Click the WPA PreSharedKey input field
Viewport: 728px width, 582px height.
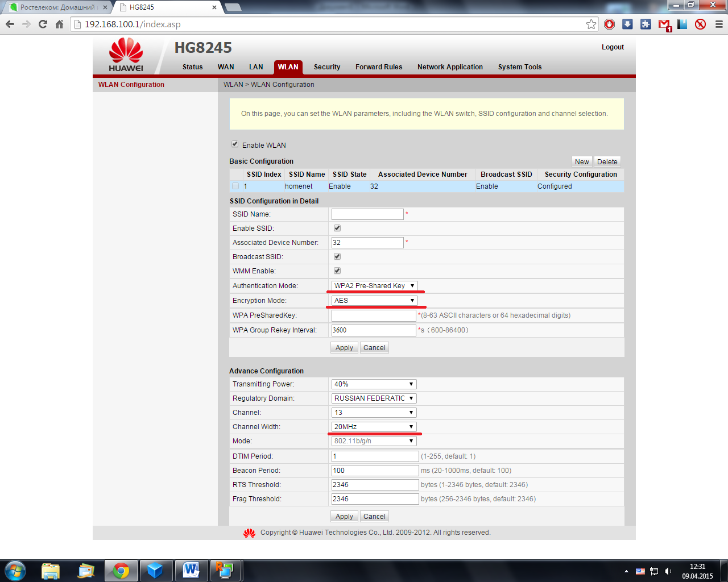tap(374, 315)
